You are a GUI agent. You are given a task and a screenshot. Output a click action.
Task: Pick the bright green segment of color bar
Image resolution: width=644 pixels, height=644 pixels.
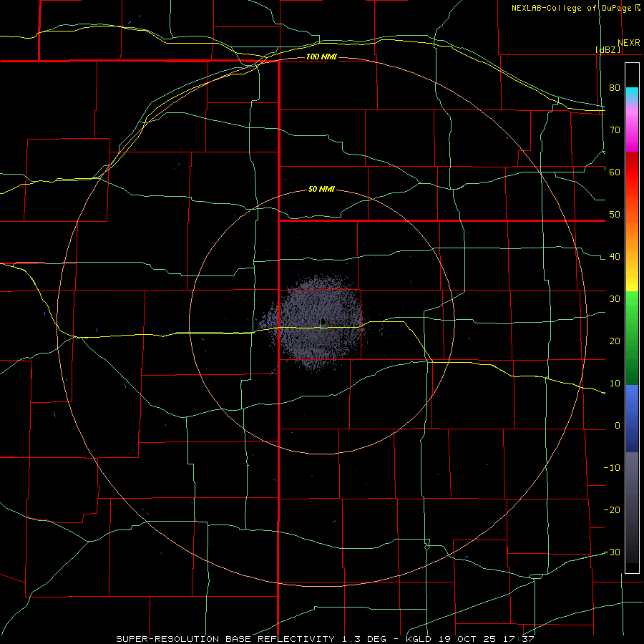pos(632,306)
